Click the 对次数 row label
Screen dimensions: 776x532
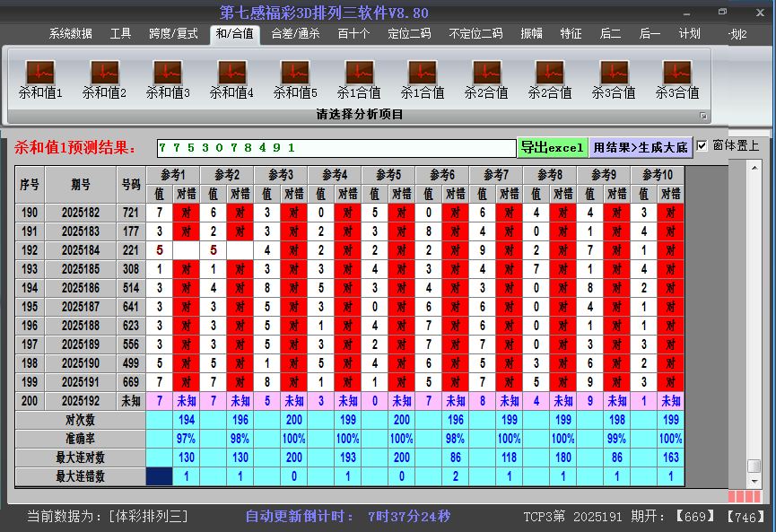tap(80, 420)
